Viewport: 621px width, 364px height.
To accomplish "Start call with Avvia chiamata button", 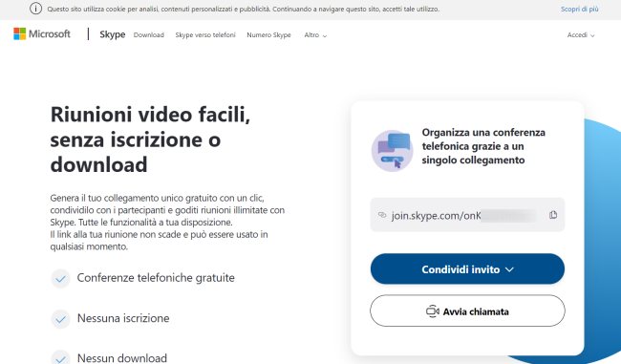I will tap(467, 310).
